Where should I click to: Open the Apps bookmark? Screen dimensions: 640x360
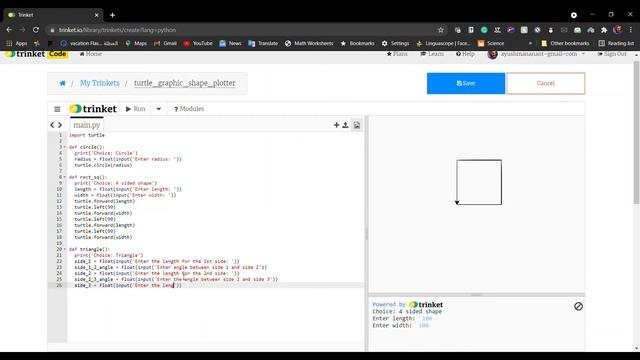point(17,43)
